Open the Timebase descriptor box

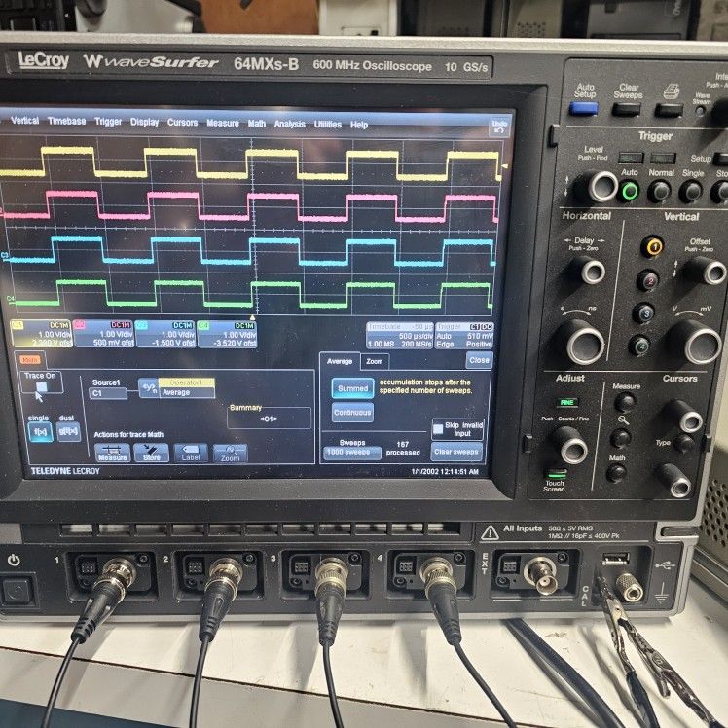tap(400, 336)
